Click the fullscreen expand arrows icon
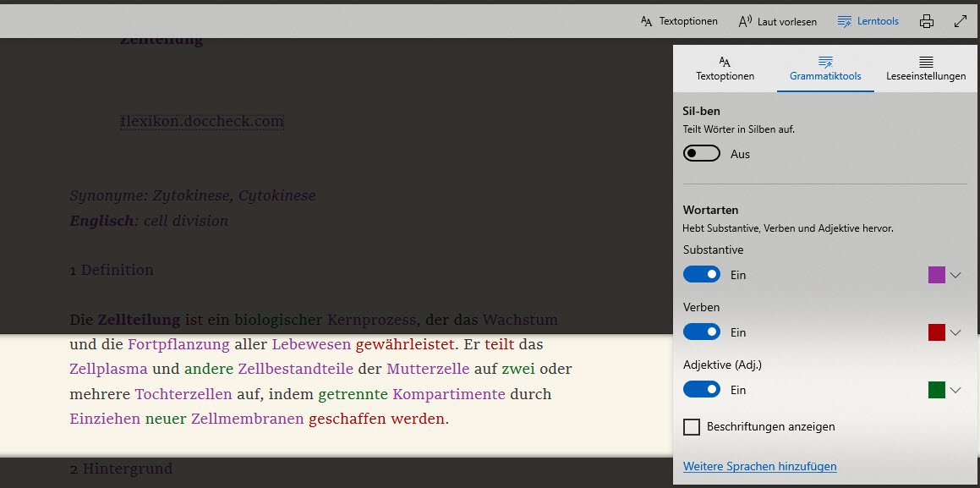980x488 pixels. (x=961, y=21)
